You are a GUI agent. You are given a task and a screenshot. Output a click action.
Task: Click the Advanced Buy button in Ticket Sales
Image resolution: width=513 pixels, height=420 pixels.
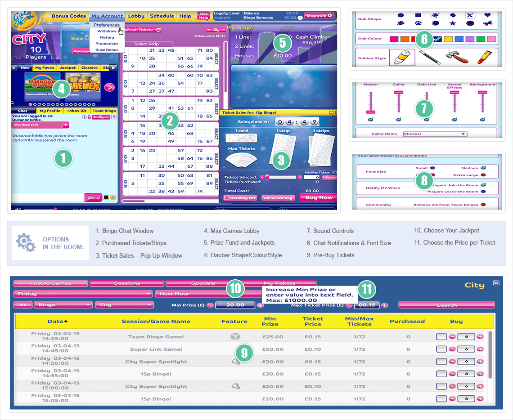(x=278, y=198)
